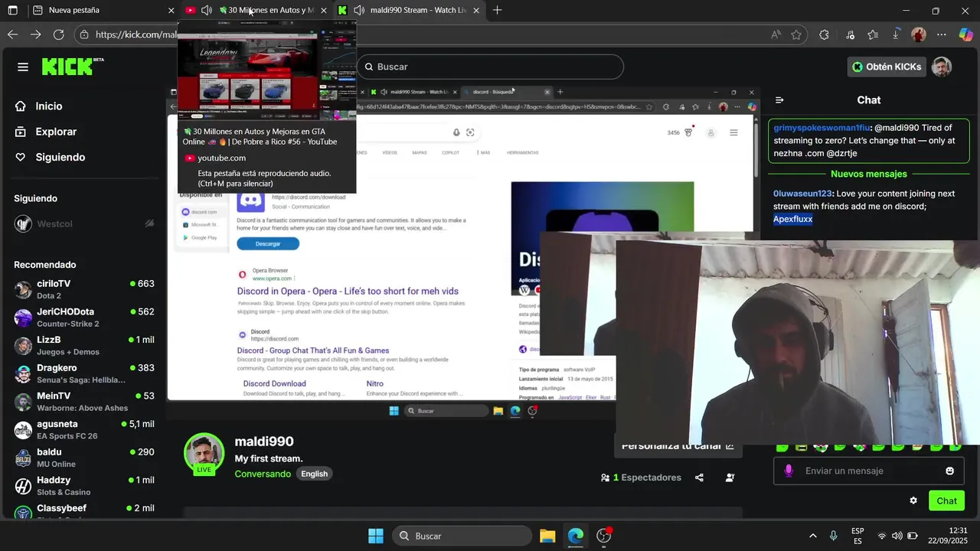Viewport: 980px width, 551px height.
Task: Open the red notification app in taskbar
Action: click(604, 536)
